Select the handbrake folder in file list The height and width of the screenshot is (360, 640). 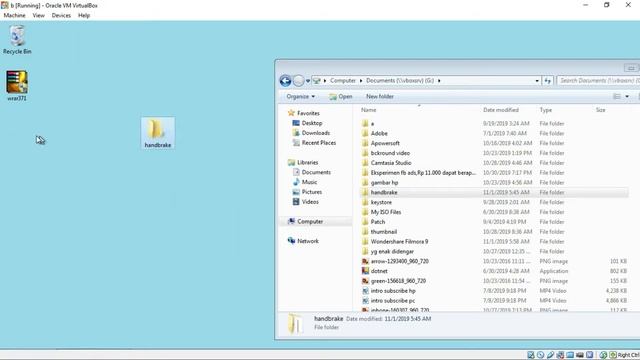(495, 192)
